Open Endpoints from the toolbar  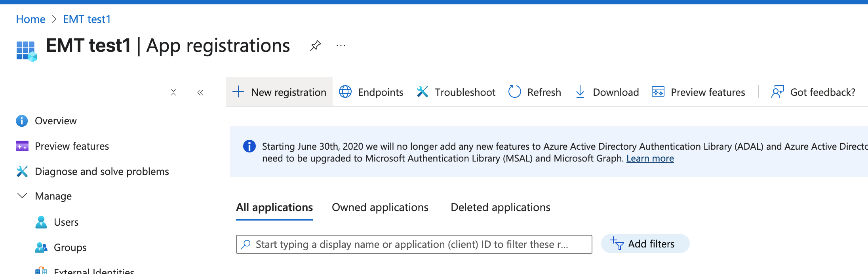(x=371, y=92)
